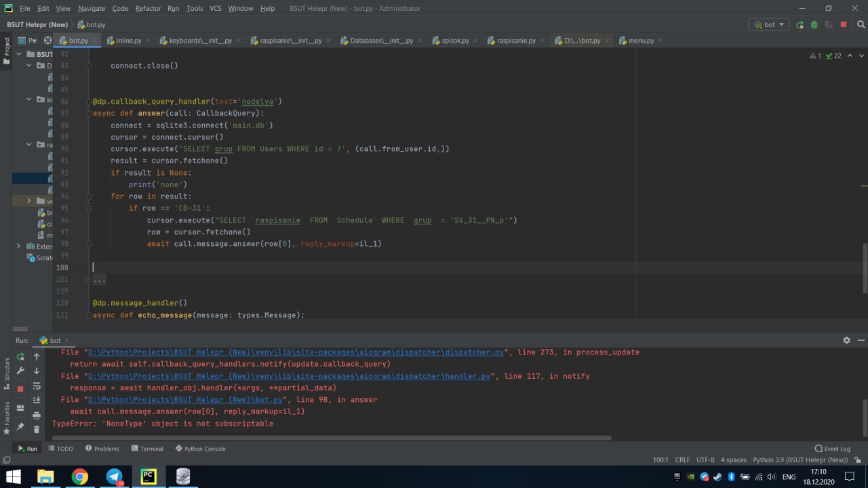868x488 pixels.
Task: Change UTF-8 file encoding in status bar
Action: 705,460
